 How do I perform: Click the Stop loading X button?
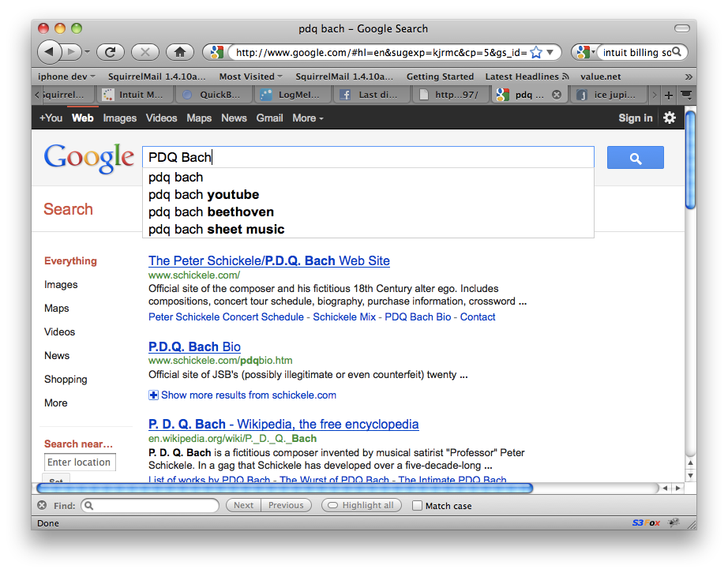144,52
